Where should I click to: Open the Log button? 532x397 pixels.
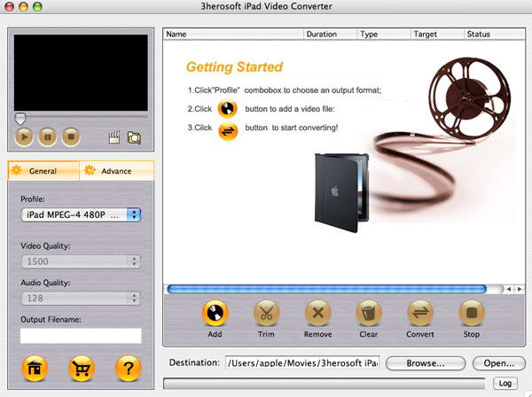505,383
